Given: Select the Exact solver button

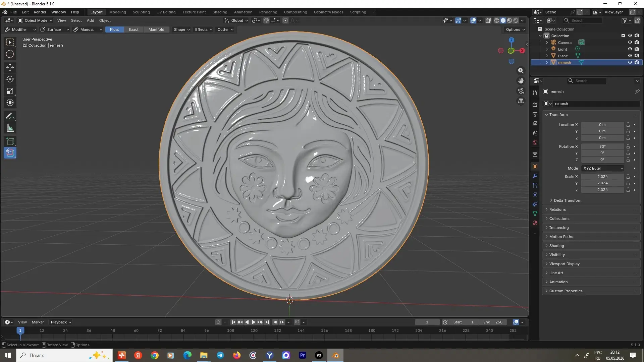Looking at the screenshot, I should click(x=133, y=29).
